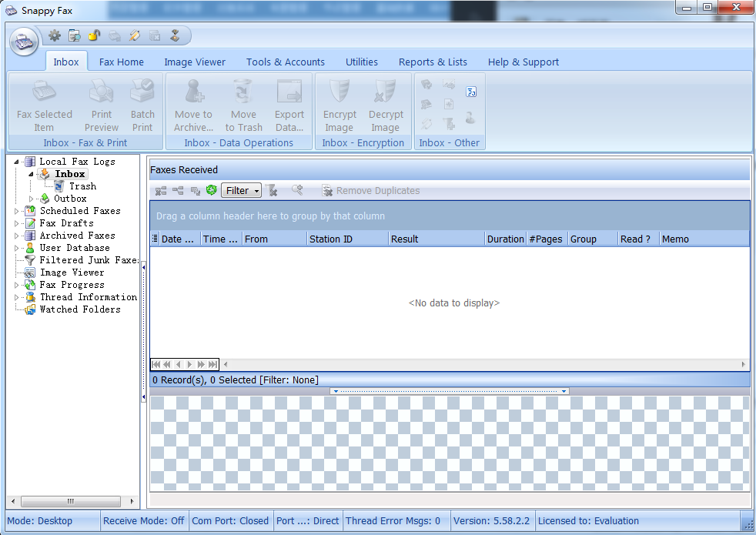
Task: Expand the Scheduled Faxes node
Action: [x=18, y=211]
